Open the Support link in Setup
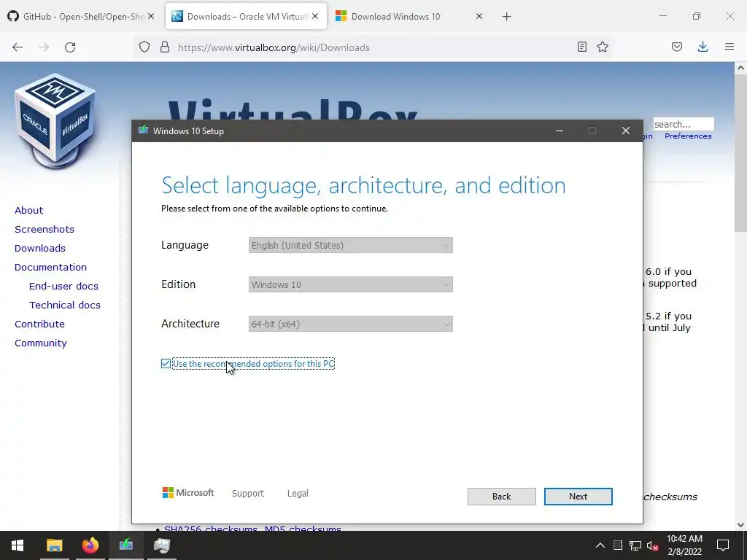This screenshot has height=560, width=747. tap(248, 494)
